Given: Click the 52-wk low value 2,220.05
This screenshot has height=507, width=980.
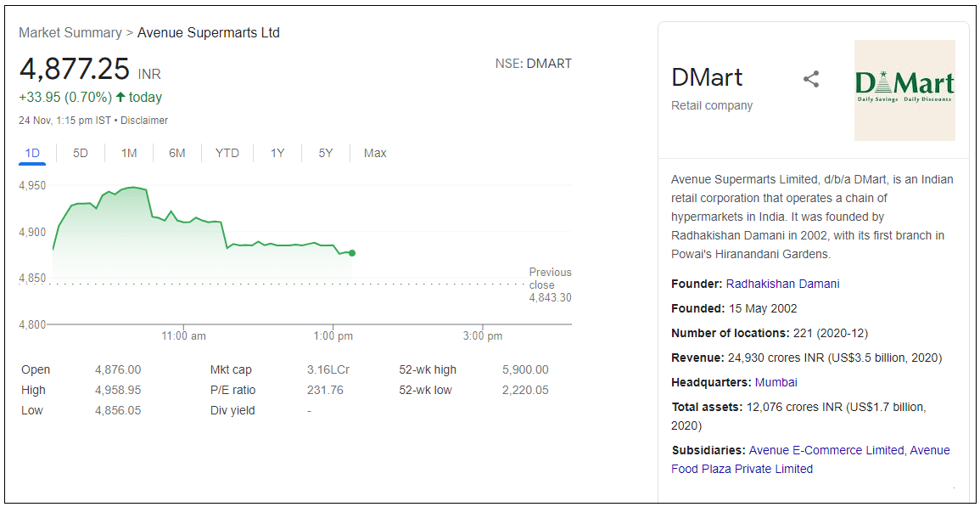Looking at the screenshot, I should pos(525,390).
